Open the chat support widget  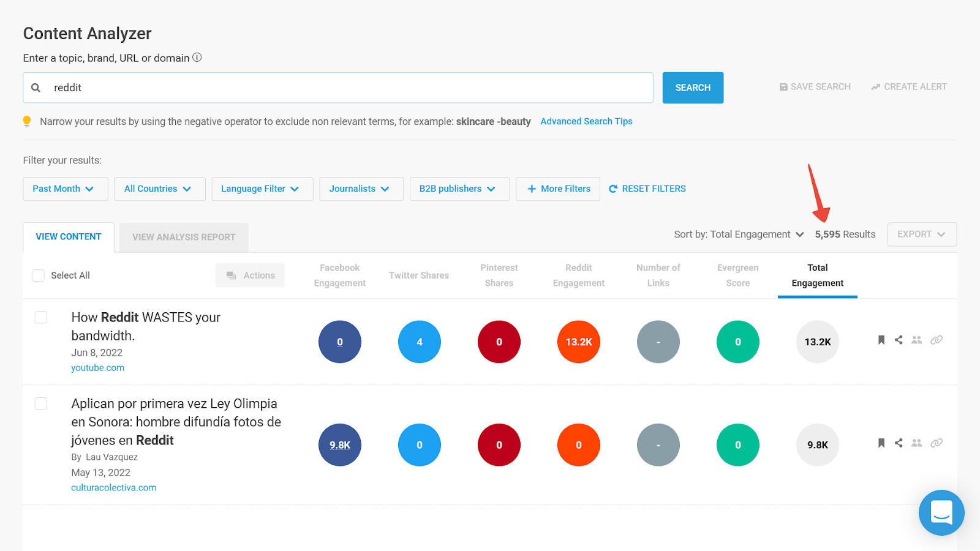tap(941, 512)
